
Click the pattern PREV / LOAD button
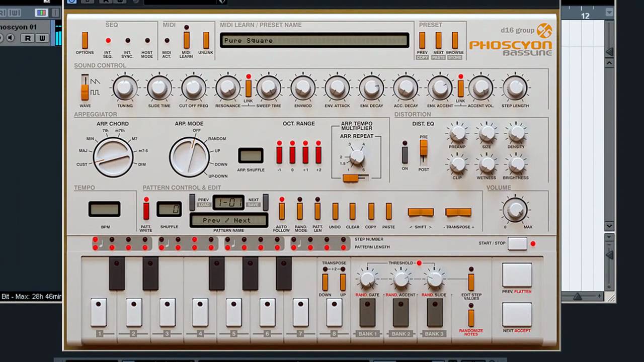pyautogui.click(x=192, y=203)
